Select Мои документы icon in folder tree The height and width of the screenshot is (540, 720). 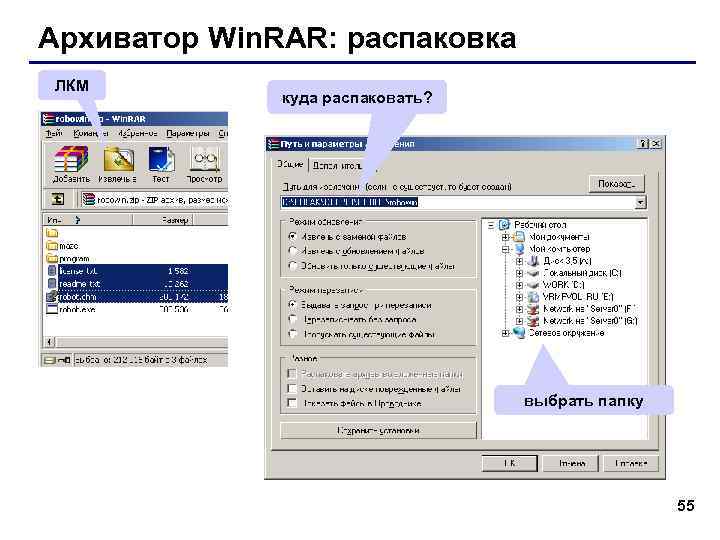(519, 237)
